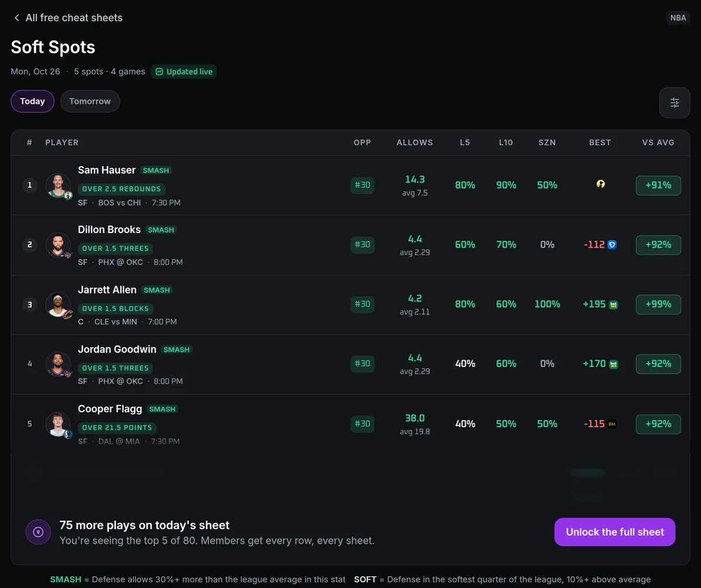
Task: Click the Over 21.5 Points chip
Action: [117, 427]
